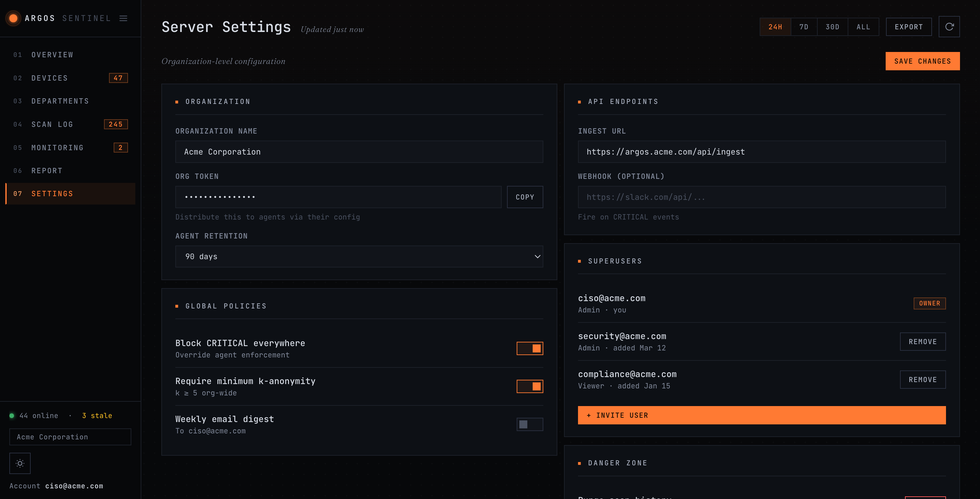Click the Invite User button
Image resolution: width=980 pixels, height=499 pixels.
click(x=762, y=415)
